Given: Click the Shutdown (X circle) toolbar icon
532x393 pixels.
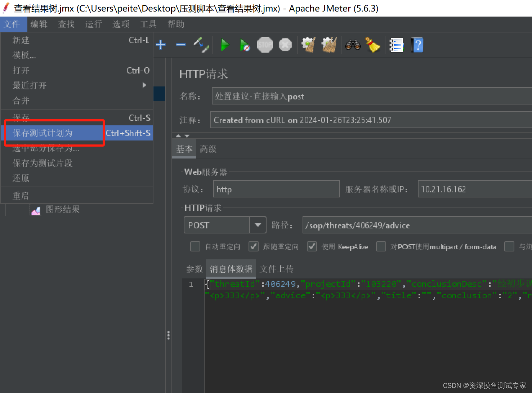Looking at the screenshot, I should (x=285, y=45).
